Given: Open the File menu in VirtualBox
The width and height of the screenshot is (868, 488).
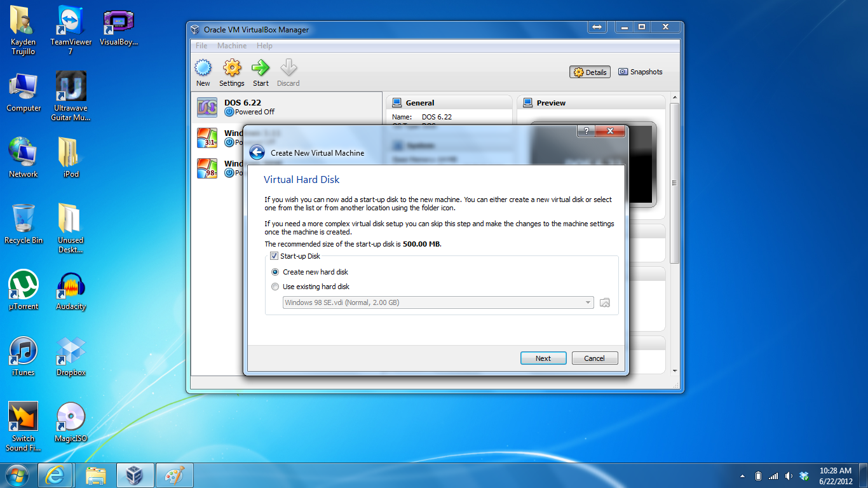Looking at the screenshot, I should pyautogui.click(x=201, y=46).
